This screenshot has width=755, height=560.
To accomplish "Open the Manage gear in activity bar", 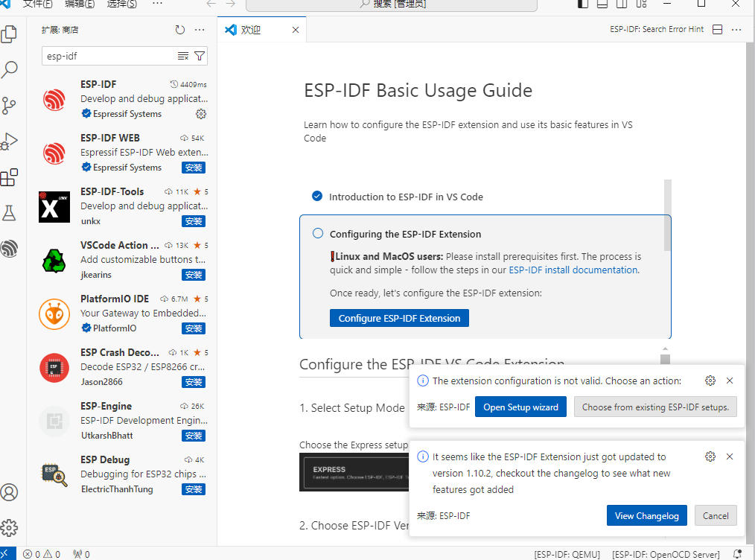I will point(9,528).
